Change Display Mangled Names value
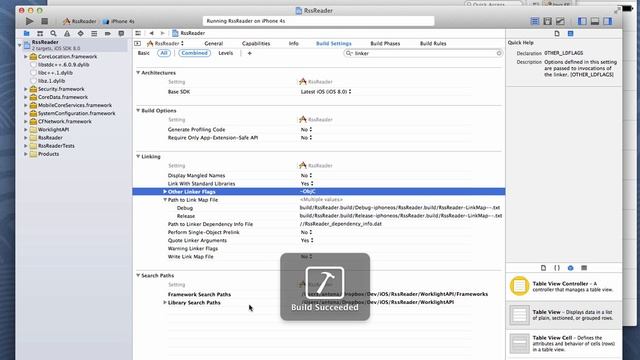 [x=307, y=176]
